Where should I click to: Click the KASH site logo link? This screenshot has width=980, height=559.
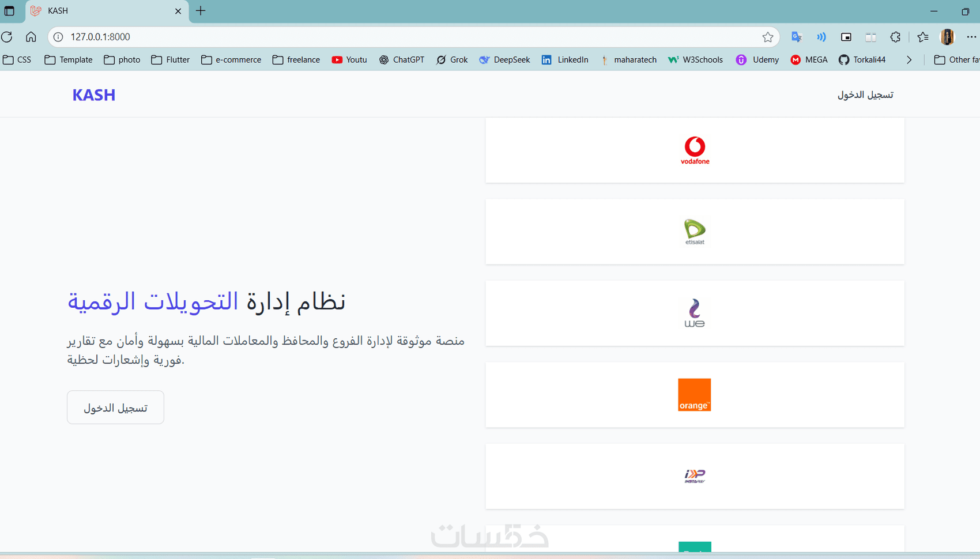[94, 95]
